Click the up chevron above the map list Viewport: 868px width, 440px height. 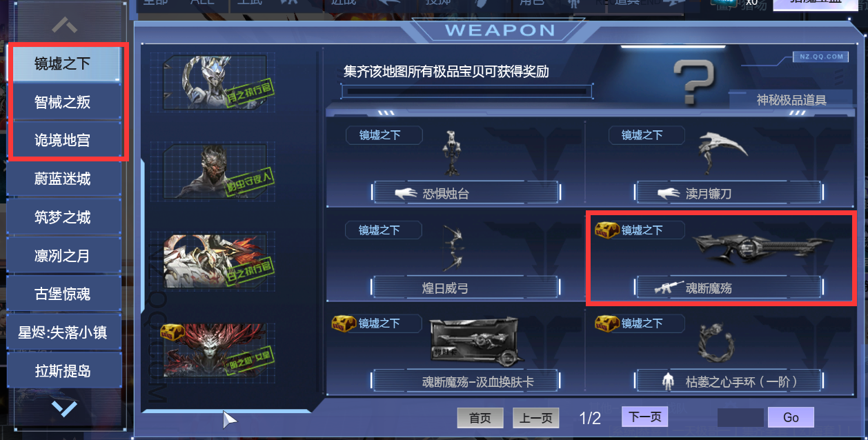(x=64, y=26)
